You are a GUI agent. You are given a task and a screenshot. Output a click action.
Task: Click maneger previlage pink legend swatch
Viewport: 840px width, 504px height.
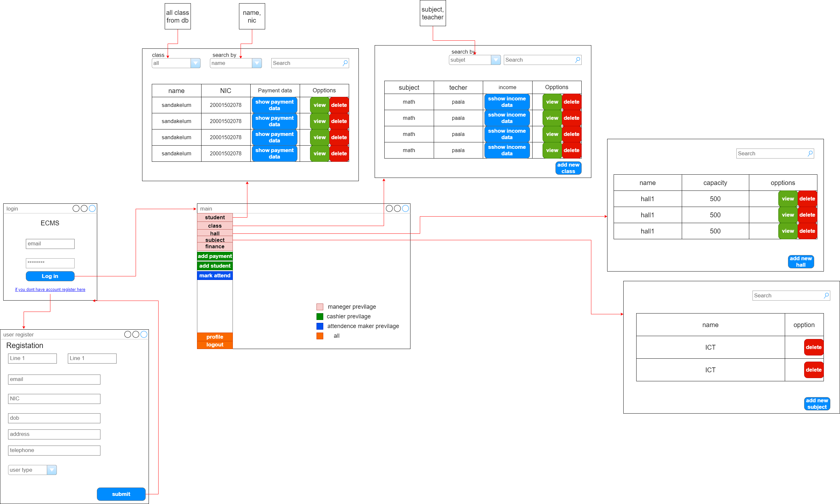pyautogui.click(x=320, y=307)
